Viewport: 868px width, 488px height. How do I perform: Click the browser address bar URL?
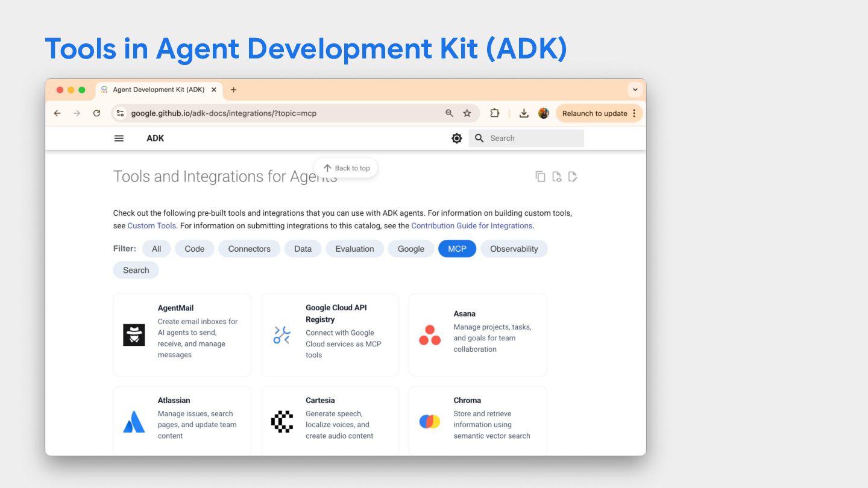(224, 113)
